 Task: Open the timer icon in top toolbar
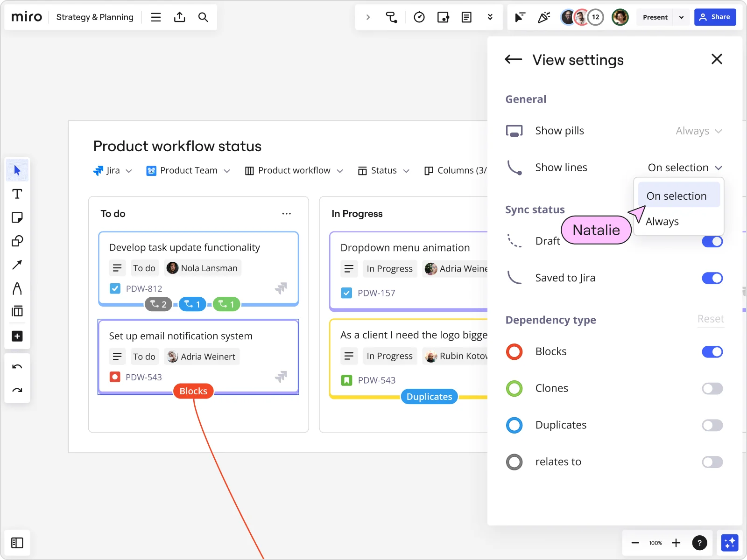click(419, 17)
